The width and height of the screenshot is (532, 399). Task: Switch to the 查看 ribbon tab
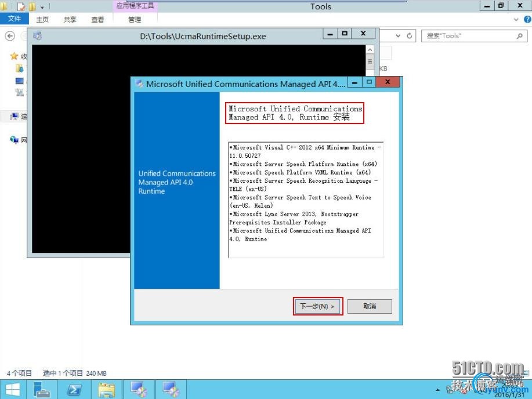pyautogui.click(x=97, y=19)
